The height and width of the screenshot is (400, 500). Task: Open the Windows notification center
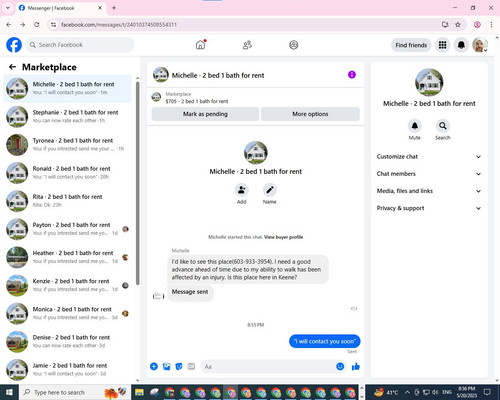(x=487, y=392)
